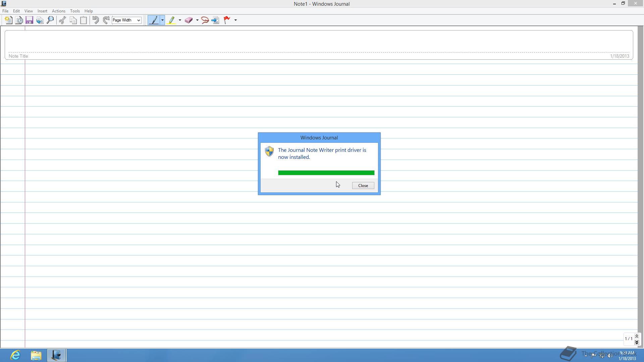This screenshot has height=362, width=644.
Task: Open Find with the magnifier icon
Action: pyautogui.click(x=50, y=20)
